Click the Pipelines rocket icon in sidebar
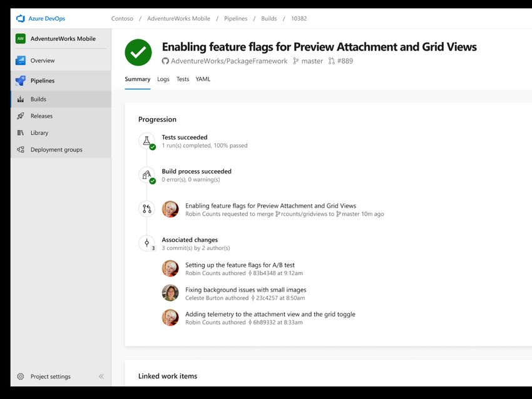The height and width of the screenshot is (399, 532). point(21,80)
